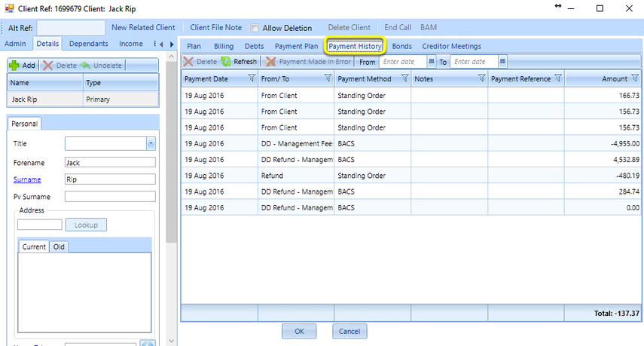The width and height of the screenshot is (644, 346).
Task: Click Delete Client
Action: click(x=349, y=28)
